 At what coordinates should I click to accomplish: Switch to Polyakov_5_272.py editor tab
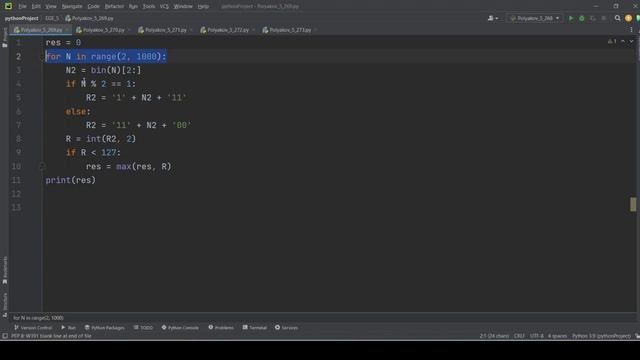[227, 30]
